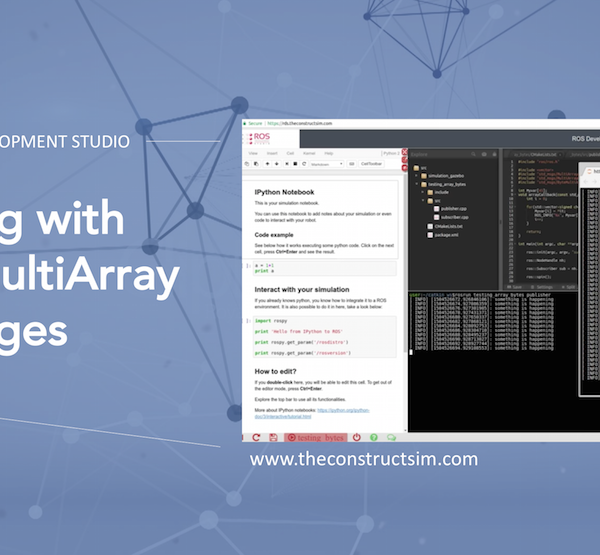Click the browser address bar URL
Viewport: 600px width, 555px height.
point(300,123)
